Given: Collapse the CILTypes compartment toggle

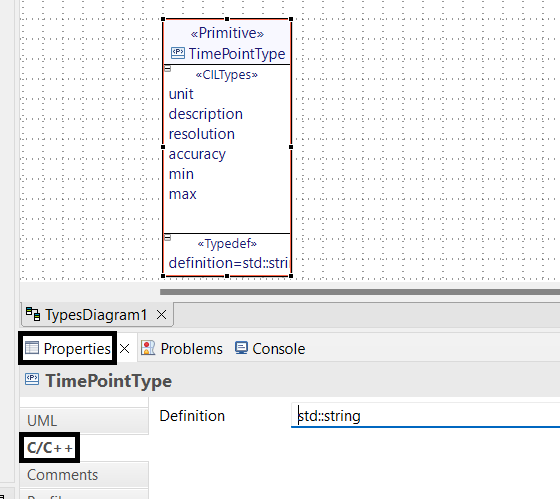Looking at the screenshot, I should [168, 69].
